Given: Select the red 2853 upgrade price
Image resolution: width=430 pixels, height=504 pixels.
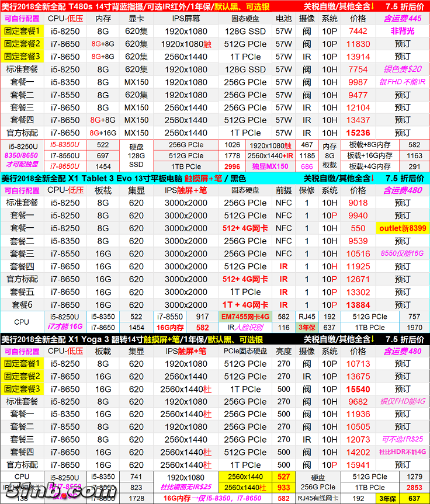Looking at the screenshot, I should coord(414,488).
